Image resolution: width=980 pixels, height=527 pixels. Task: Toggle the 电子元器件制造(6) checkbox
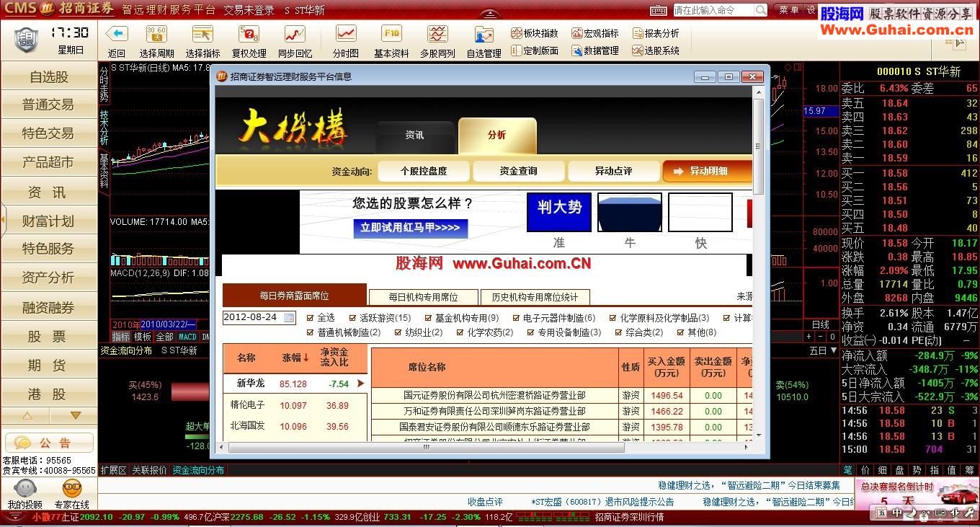coord(516,318)
